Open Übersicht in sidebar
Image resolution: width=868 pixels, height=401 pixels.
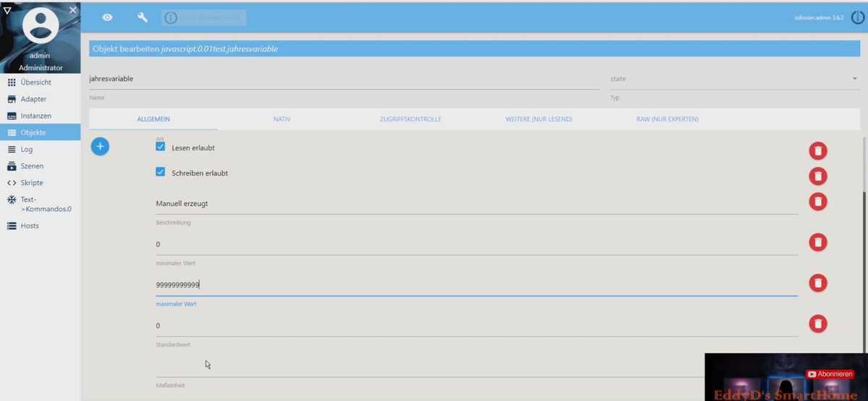point(41,82)
